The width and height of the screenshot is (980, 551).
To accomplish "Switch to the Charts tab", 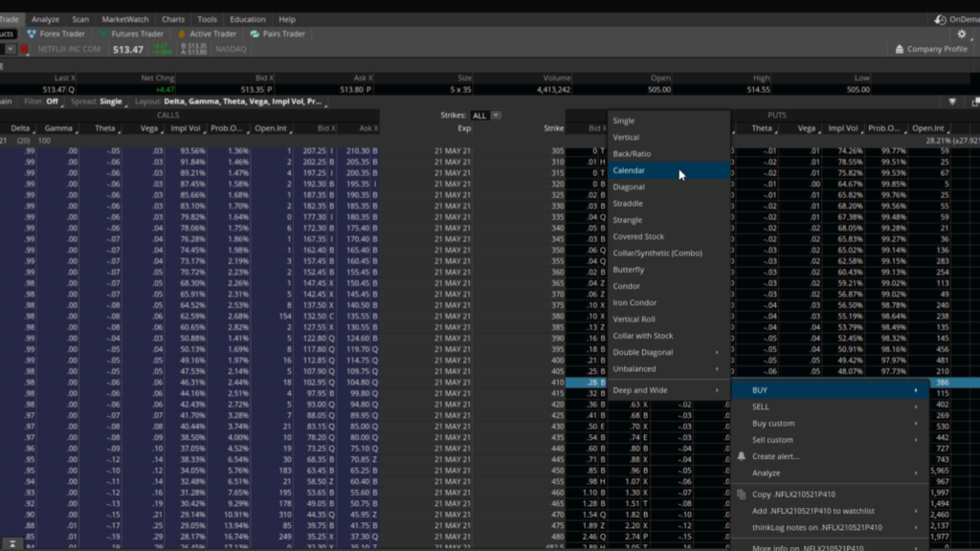I will pyautogui.click(x=173, y=19).
